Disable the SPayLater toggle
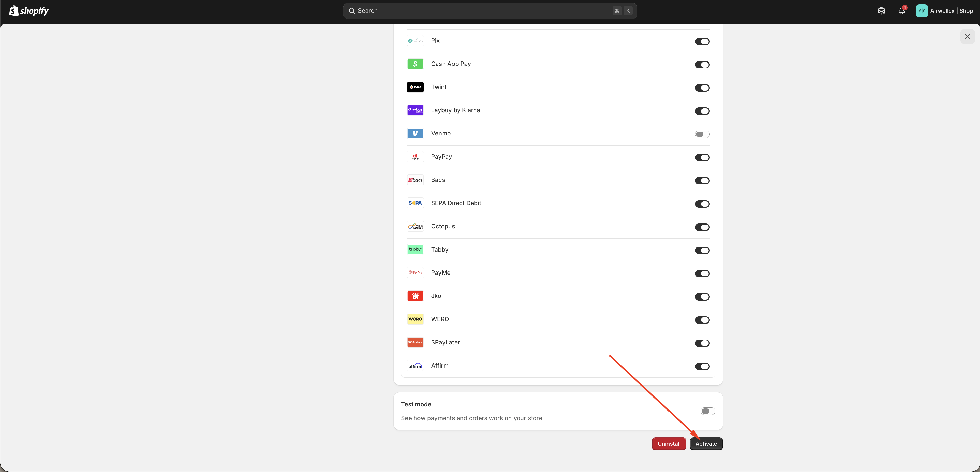 click(x=702, y=343)
